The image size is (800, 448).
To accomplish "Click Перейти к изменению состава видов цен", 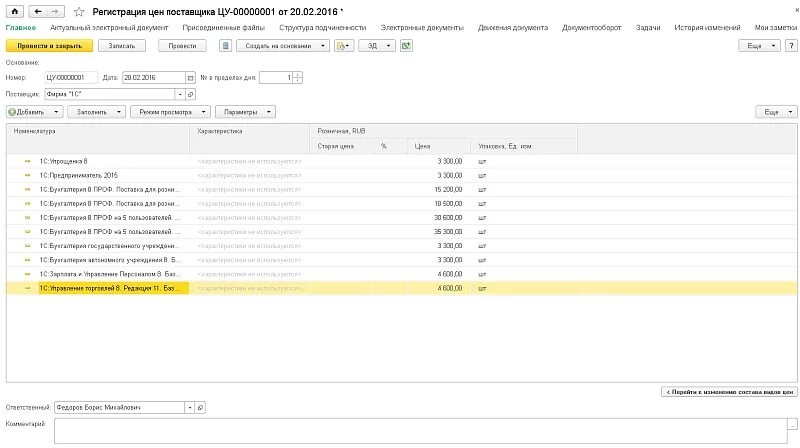I will (x=729, y=392).
